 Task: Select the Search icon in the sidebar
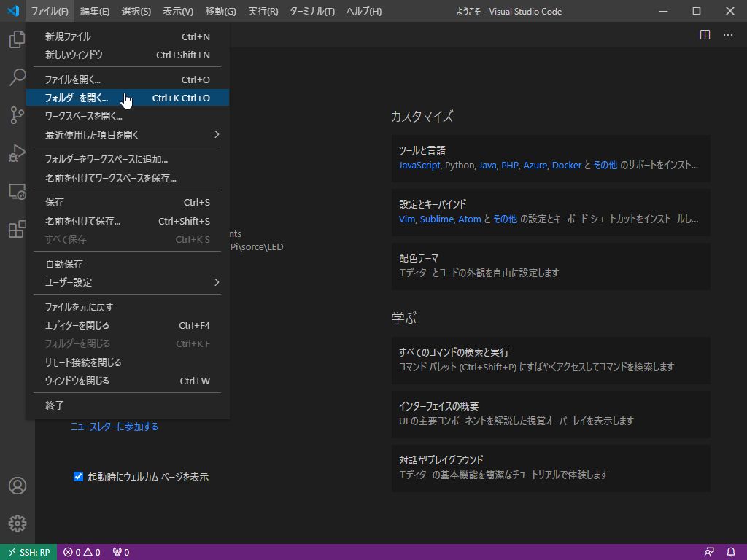click(x=16, y=77)
